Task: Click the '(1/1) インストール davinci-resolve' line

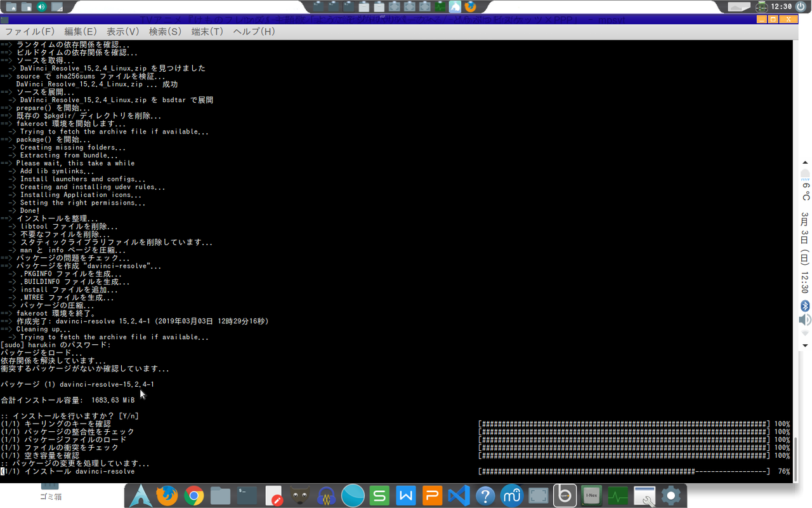Action: point(67,472)
